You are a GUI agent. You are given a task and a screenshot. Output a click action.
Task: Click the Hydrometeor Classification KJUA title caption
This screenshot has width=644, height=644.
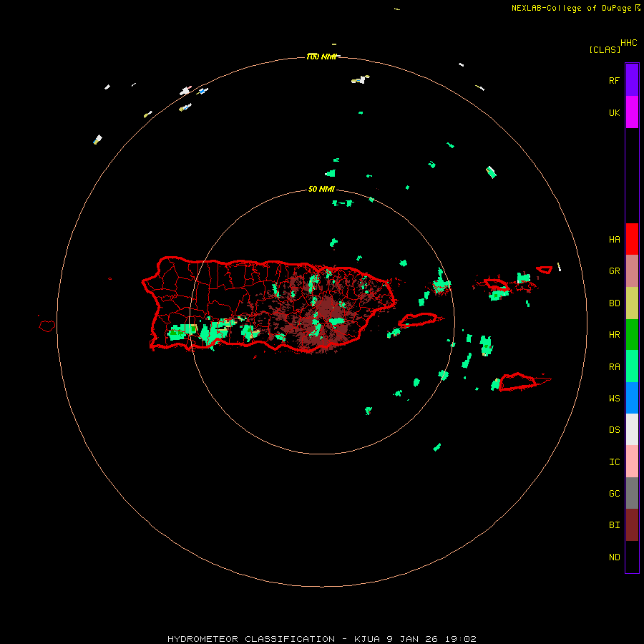321,639
